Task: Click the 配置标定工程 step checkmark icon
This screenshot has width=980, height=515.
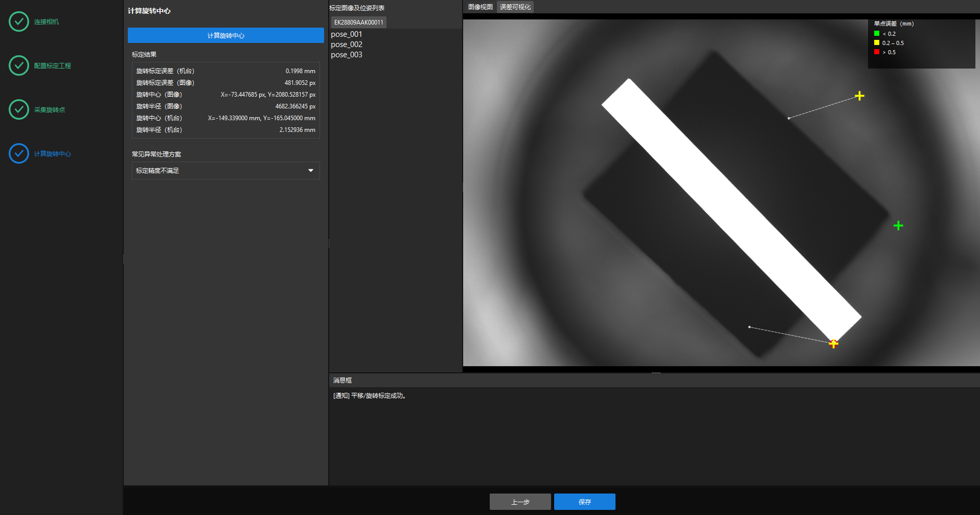Action: point(19,65)
